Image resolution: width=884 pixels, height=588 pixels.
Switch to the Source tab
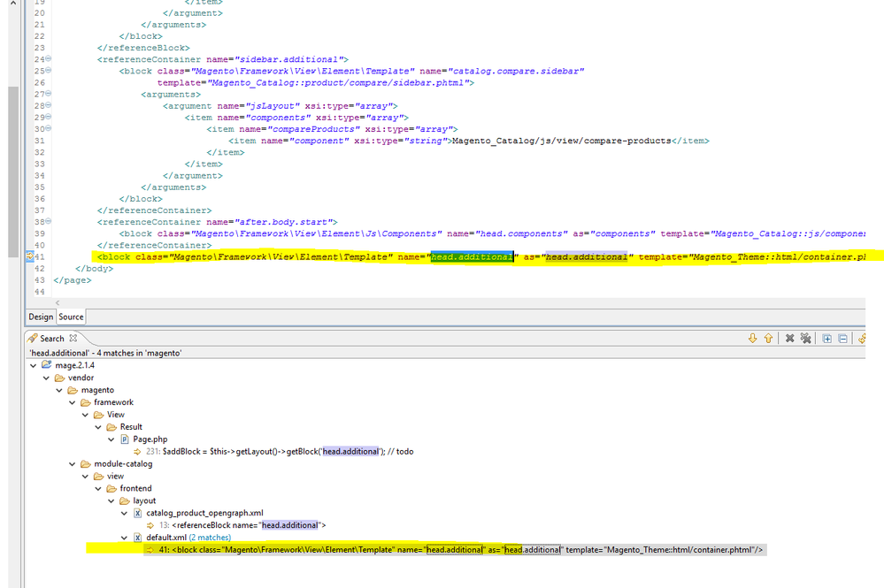pos(71,317)
